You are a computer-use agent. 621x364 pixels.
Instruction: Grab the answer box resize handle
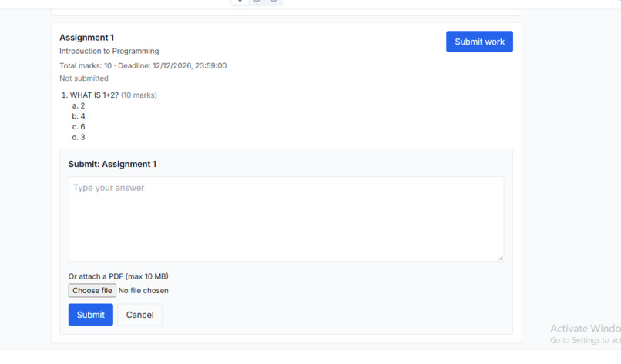click(501, 258)
